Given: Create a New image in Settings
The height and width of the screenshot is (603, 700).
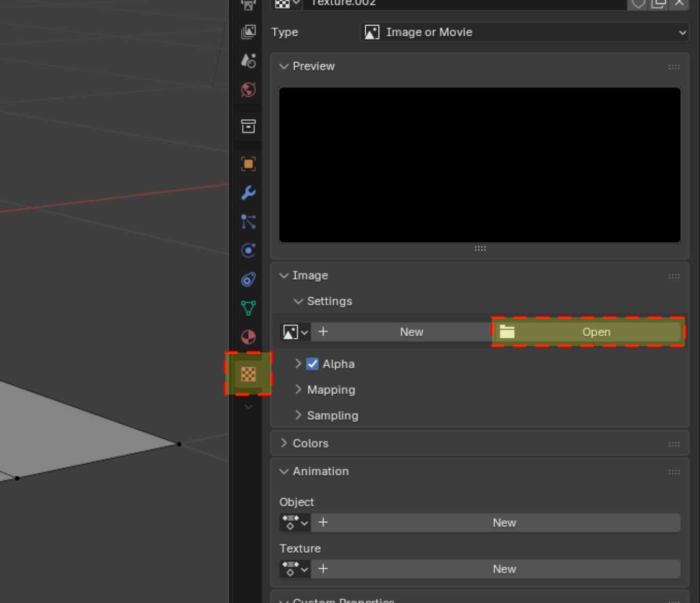Looking at the screenshot, I should click(401, 332).
